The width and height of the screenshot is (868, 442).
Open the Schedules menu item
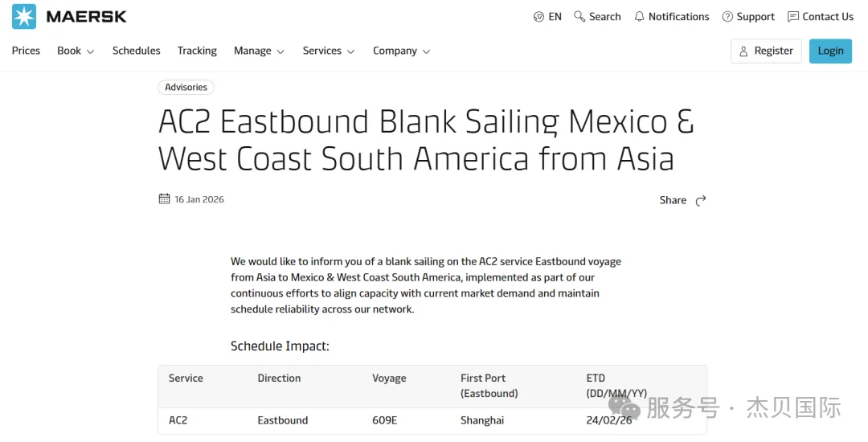136,51
